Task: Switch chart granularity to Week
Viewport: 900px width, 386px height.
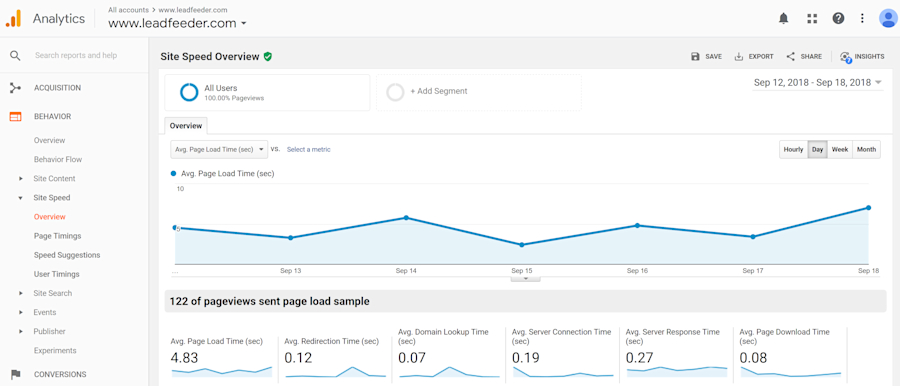Action: (840, 149)
